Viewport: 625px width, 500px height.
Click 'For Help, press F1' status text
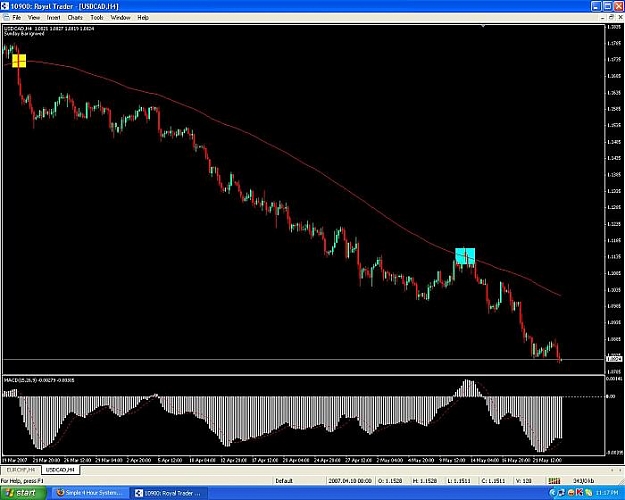(22, 481)
